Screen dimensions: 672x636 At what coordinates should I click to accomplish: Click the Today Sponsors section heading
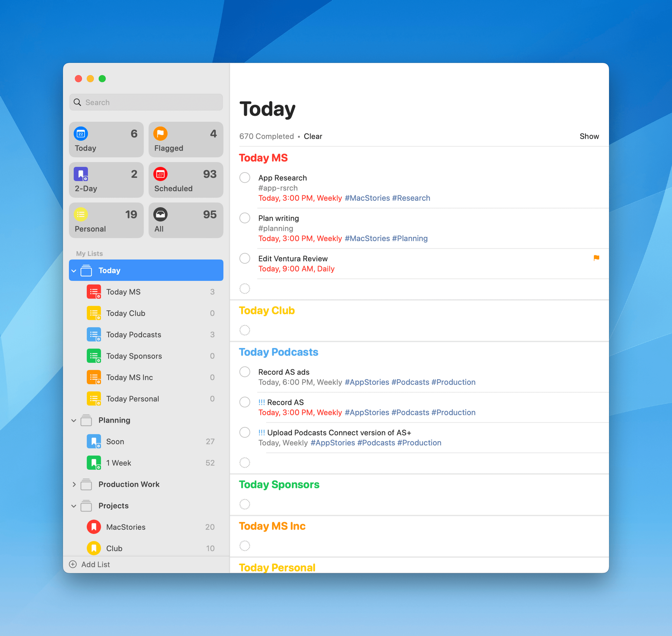tap(279, 484)
